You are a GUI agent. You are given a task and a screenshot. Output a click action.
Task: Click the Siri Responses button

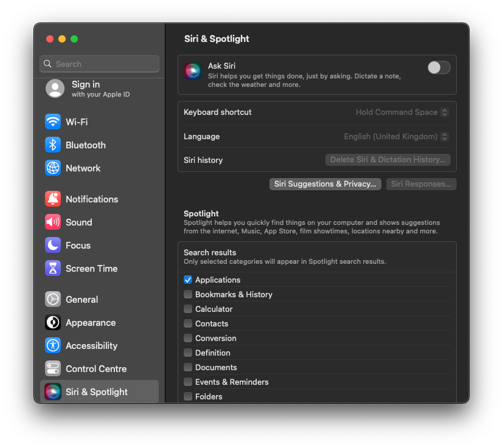421,184
